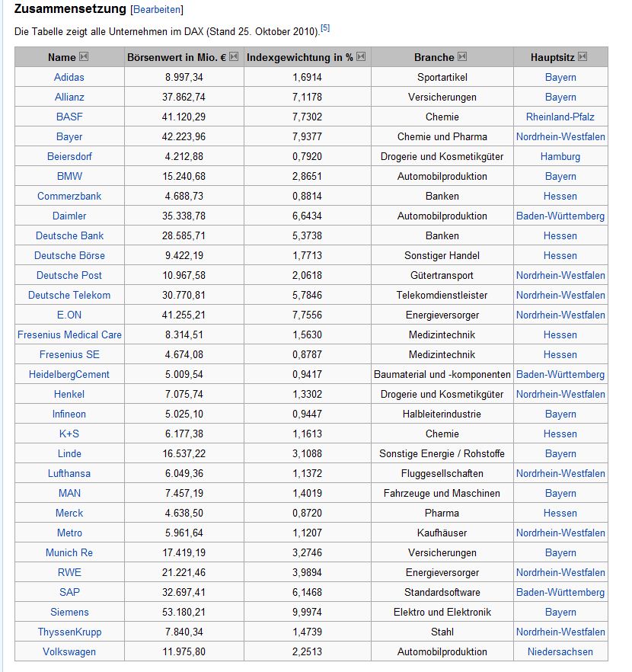Viewport: 632px width, 672px height.
Task: Sort by Branche column icon
Action: (x=463, y=57)
